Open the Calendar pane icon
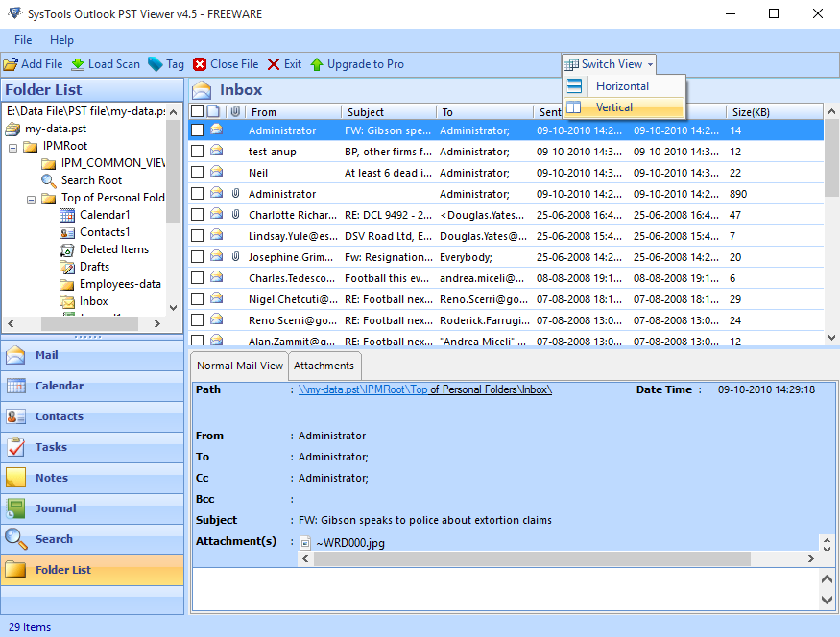Screen dimensions: 840x637 point(16,386)
